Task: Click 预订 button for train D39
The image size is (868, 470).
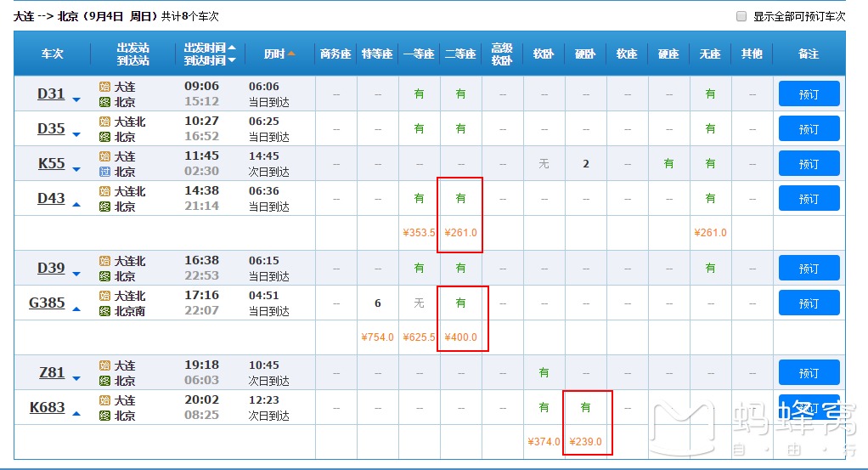Action: click(x=809, y=269)
